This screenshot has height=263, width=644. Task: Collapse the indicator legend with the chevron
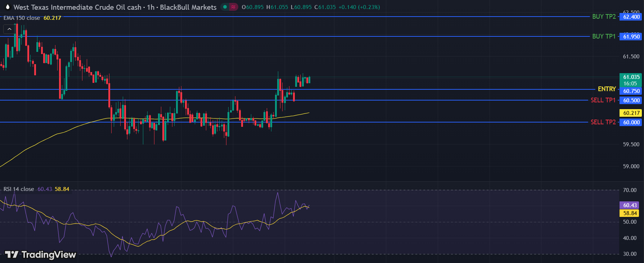pos(9,29)
